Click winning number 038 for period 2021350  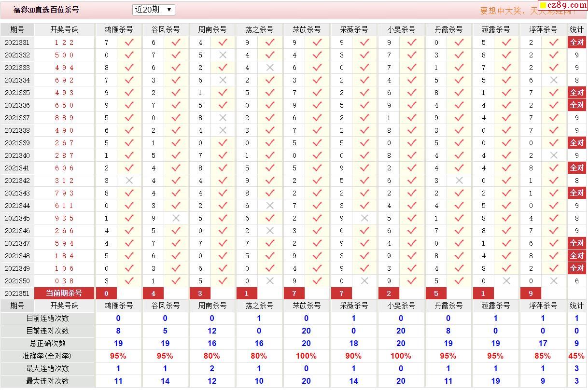(64, 281)
